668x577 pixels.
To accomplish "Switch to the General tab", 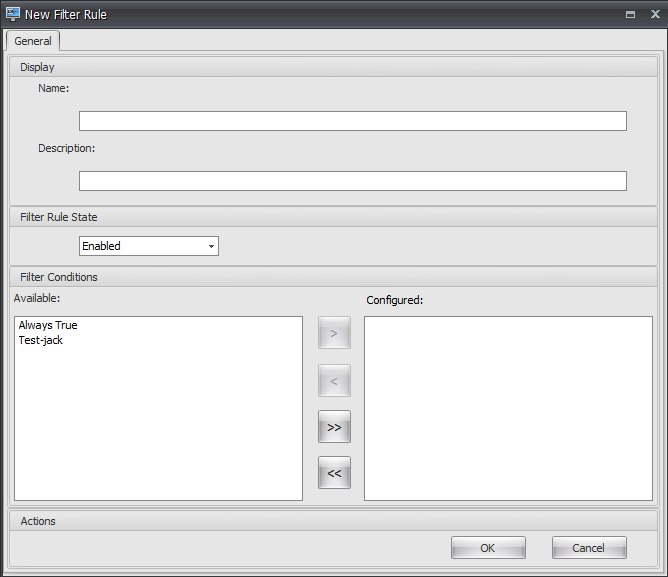I will (33, 41).
